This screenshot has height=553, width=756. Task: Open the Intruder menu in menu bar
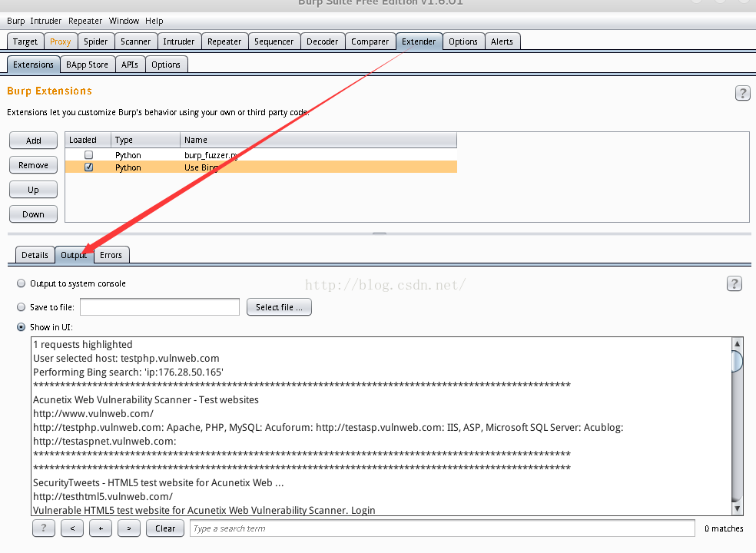click(x=46, y=21)
